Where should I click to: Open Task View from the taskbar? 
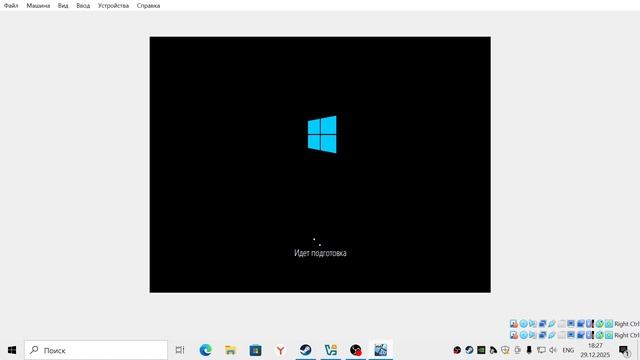coord(180,350)
